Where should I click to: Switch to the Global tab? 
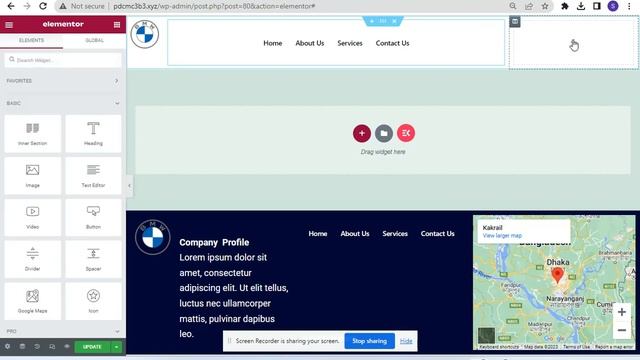[94, 40]
